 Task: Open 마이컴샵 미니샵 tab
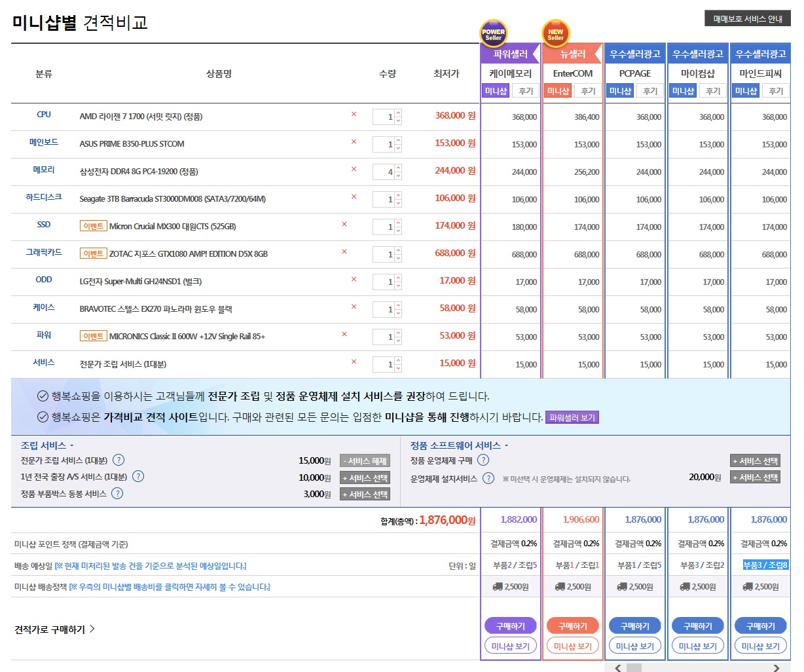684,91
